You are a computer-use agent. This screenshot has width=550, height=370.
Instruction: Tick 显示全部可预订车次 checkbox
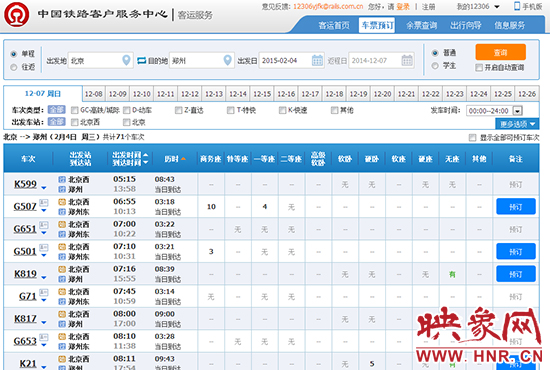pos(472,137)
